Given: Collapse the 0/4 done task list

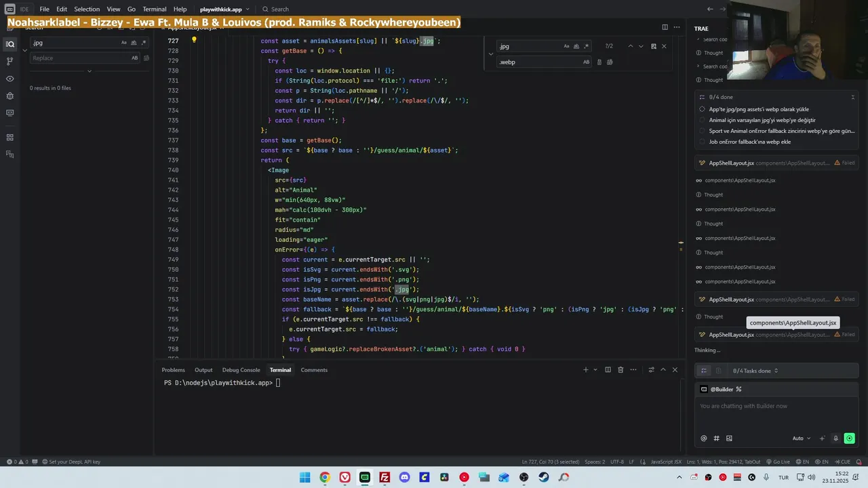Looking at the screenshot, I should 852,97.
